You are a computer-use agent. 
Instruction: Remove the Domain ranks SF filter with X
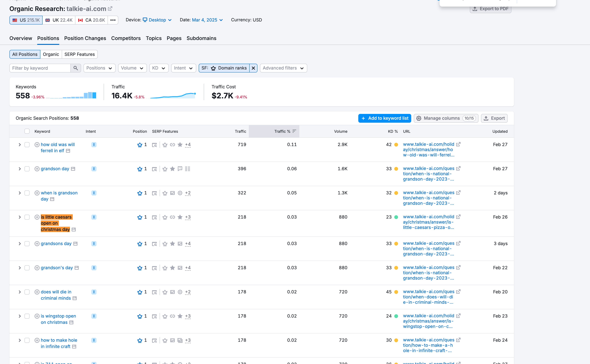(x=253, y=68)
